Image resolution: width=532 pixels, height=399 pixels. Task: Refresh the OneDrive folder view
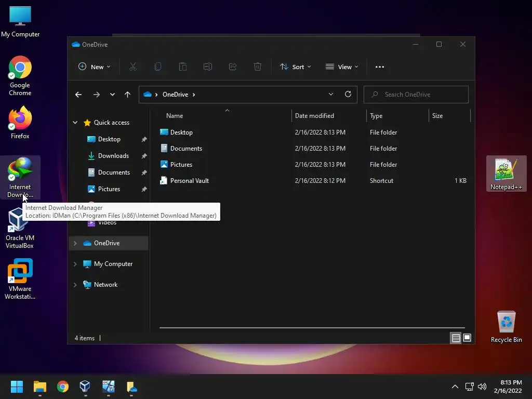click(x=348, y=95)
